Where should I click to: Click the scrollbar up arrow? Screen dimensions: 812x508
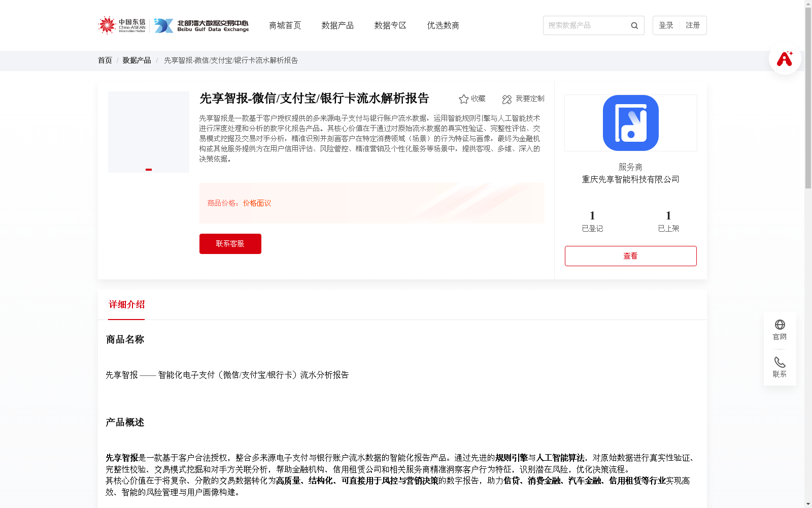[x=808, y=4]
